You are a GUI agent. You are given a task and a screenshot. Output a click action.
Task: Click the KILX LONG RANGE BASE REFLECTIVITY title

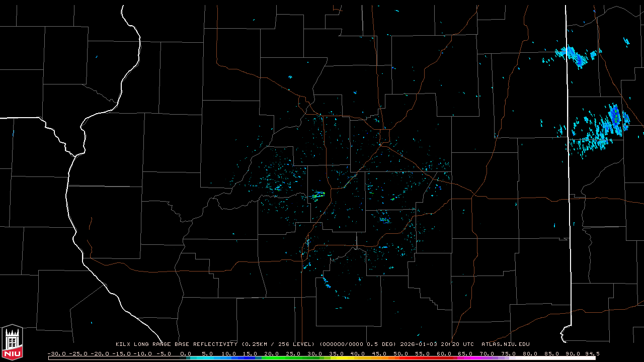(x=176, y=344)
